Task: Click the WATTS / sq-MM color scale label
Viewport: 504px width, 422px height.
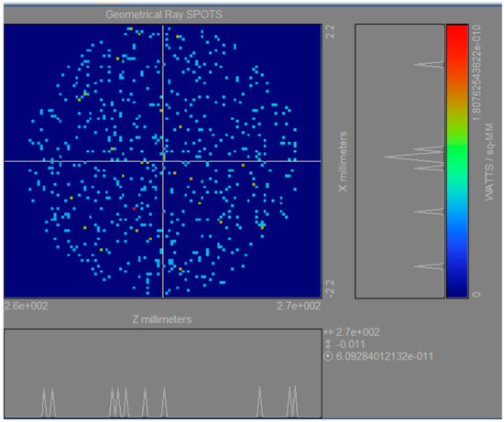Action: [489, 162]
